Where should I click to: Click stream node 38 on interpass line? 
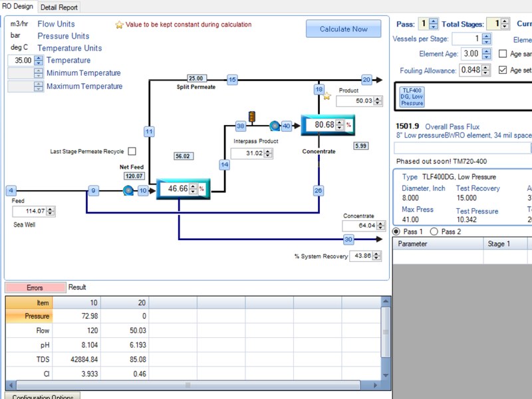tap(240, 126)
